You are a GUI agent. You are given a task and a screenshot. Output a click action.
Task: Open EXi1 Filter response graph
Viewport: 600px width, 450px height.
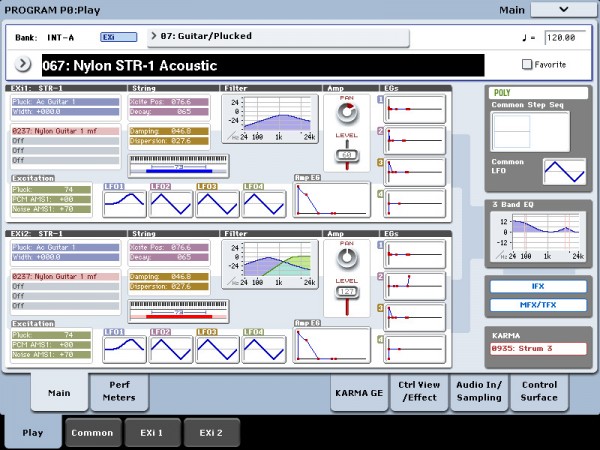(x=270, y=119)
